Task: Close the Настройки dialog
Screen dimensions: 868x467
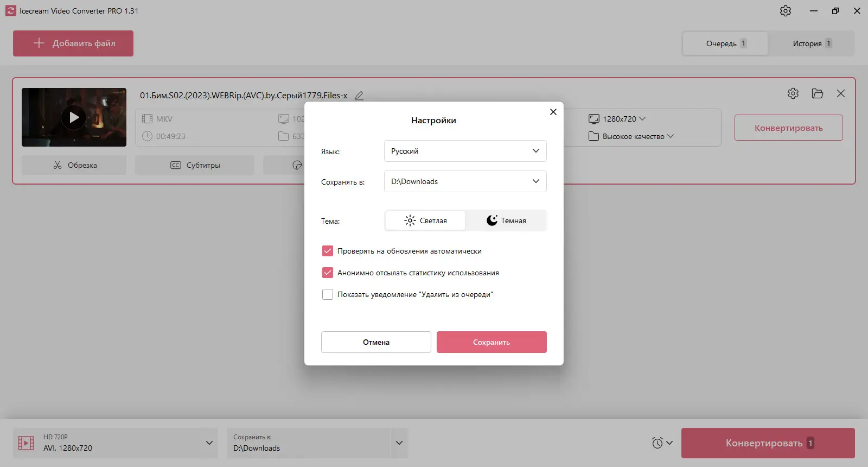Action: pos(553,112)
